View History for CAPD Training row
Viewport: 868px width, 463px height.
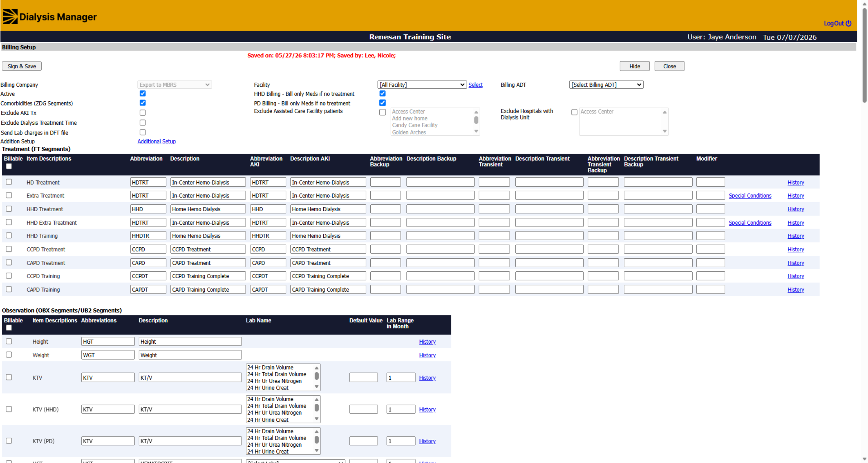tap(796, 290)
